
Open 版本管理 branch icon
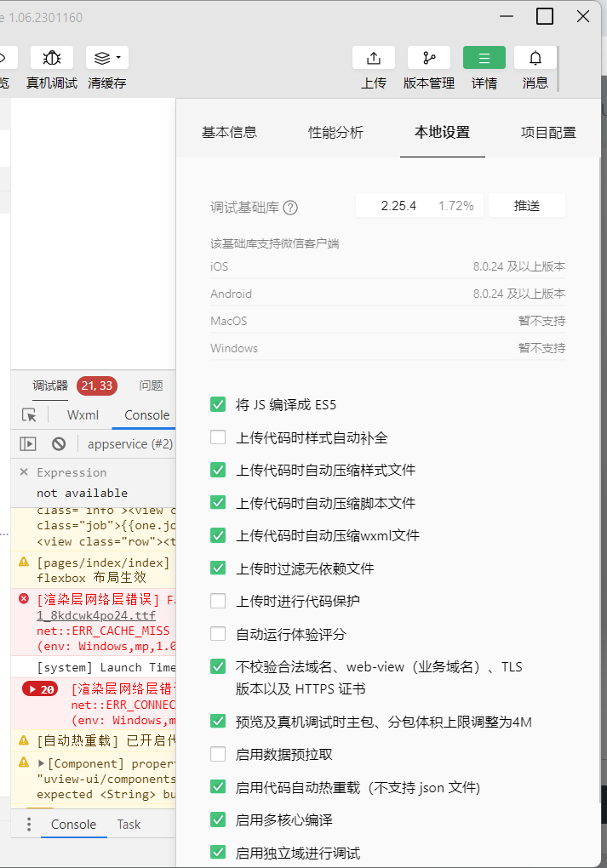click(429, 58)
